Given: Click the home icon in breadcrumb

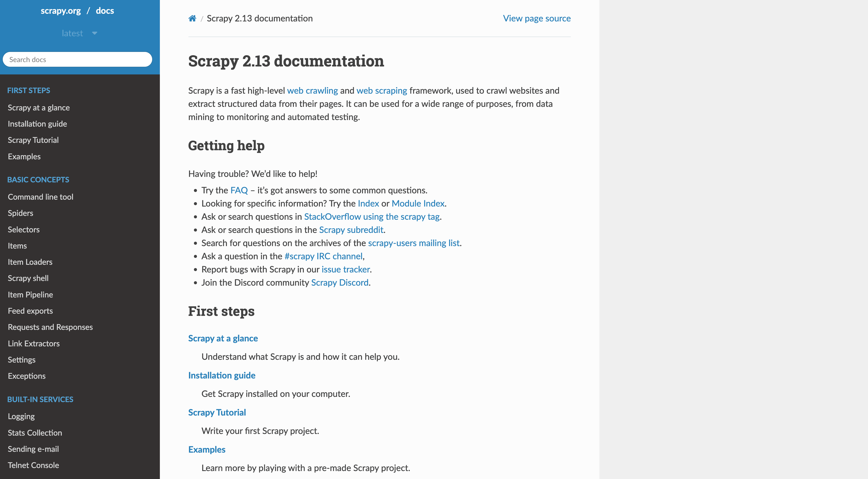Looking at the screenshot, I should (192, 18).
